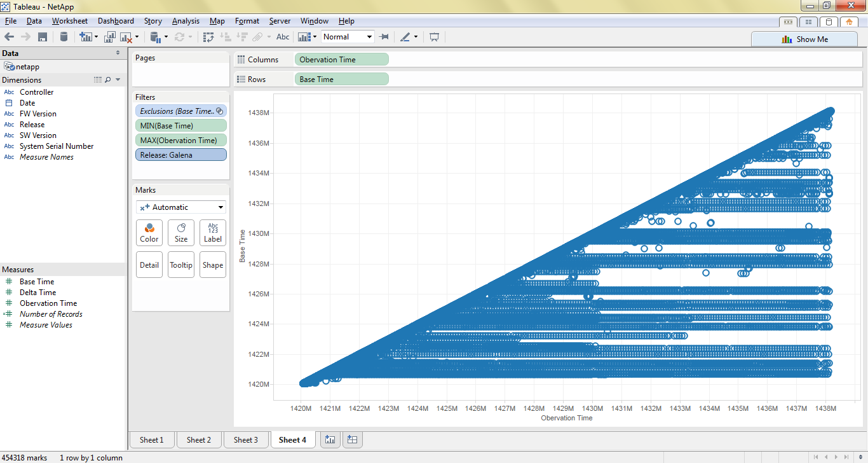This screenshot has width=868, height=463.
Task: Find a field with the search icon
Action: click(107, 80)
